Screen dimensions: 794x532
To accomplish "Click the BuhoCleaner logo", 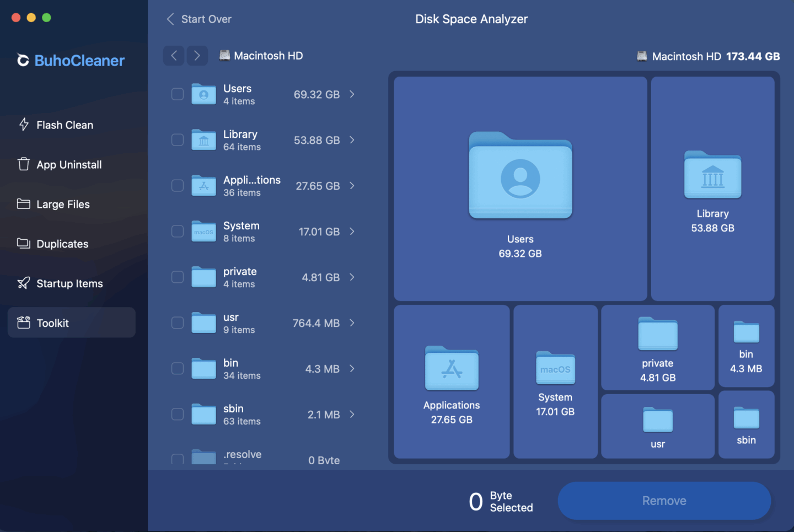I will point(70,61).
